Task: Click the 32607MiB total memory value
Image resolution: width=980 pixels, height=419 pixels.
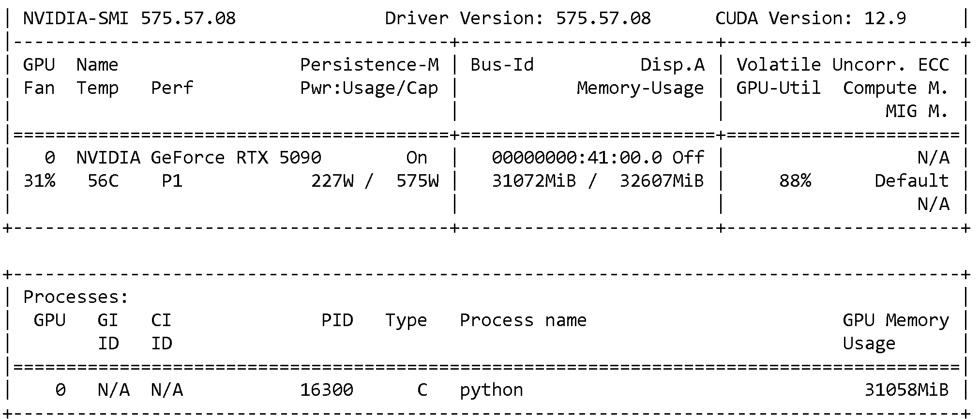Action: 661,181
